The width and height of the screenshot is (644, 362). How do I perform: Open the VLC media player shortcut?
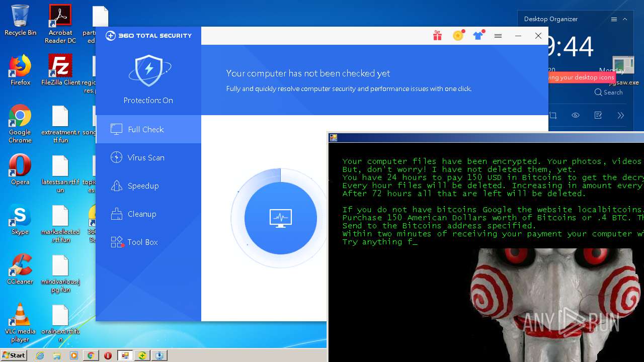pyautogui.click(x=20, y=323)
